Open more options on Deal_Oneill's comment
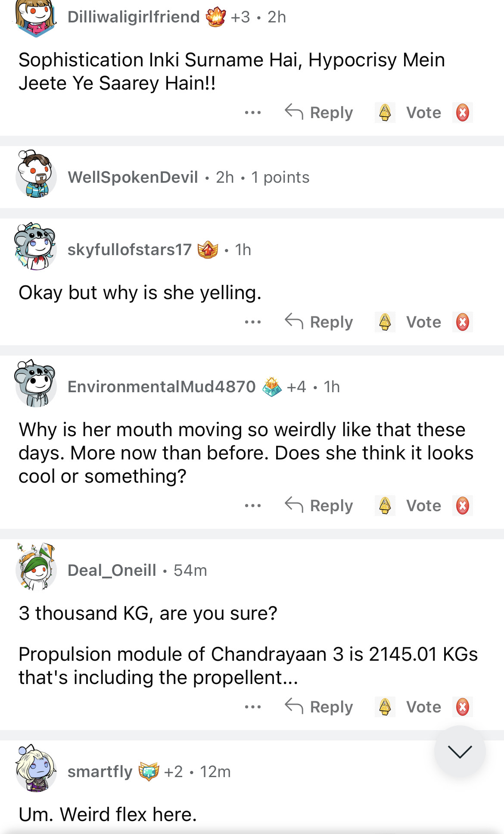504x834 pixels. (252, 707)
